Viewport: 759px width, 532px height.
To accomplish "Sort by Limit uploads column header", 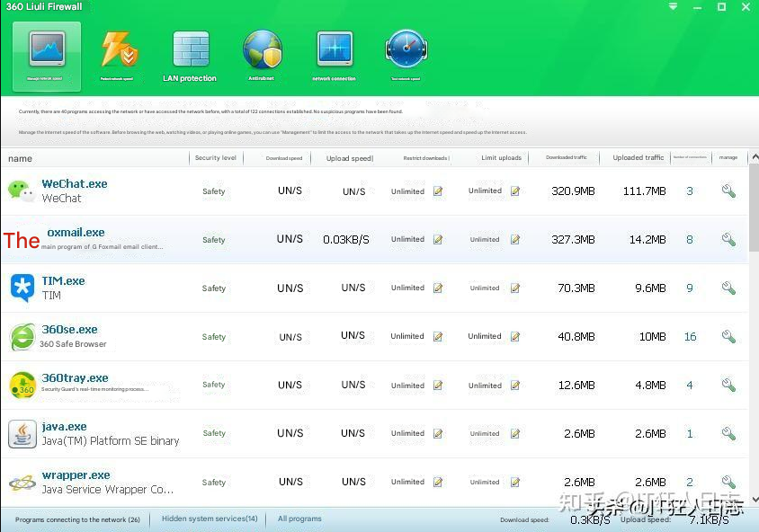I will tap(502, 157).
